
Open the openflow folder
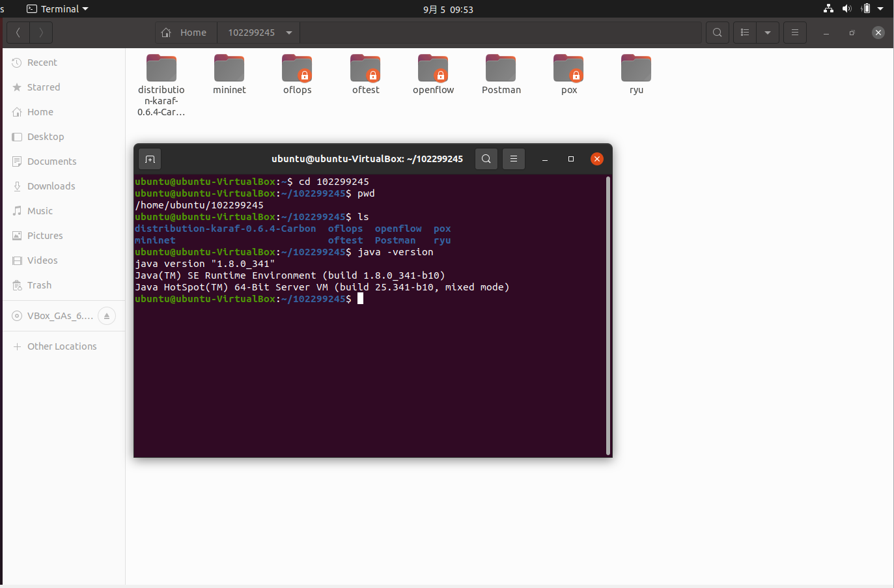click(433, 74)
